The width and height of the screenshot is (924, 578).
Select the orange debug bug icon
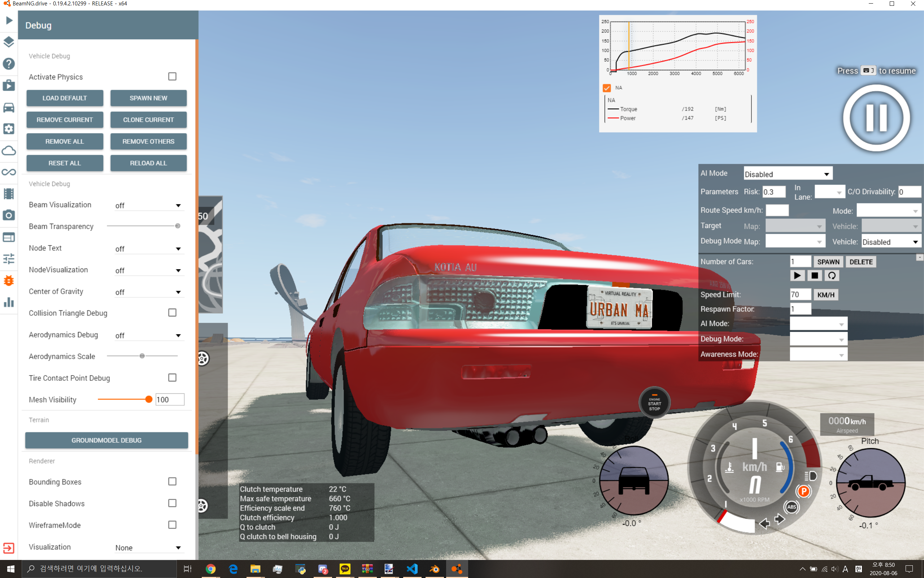[x=9, y=281]
